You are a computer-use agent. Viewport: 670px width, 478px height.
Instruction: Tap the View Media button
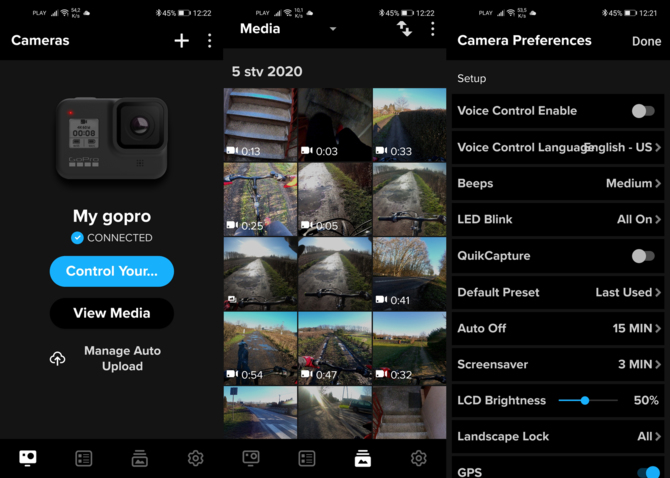tap(112, 313)
